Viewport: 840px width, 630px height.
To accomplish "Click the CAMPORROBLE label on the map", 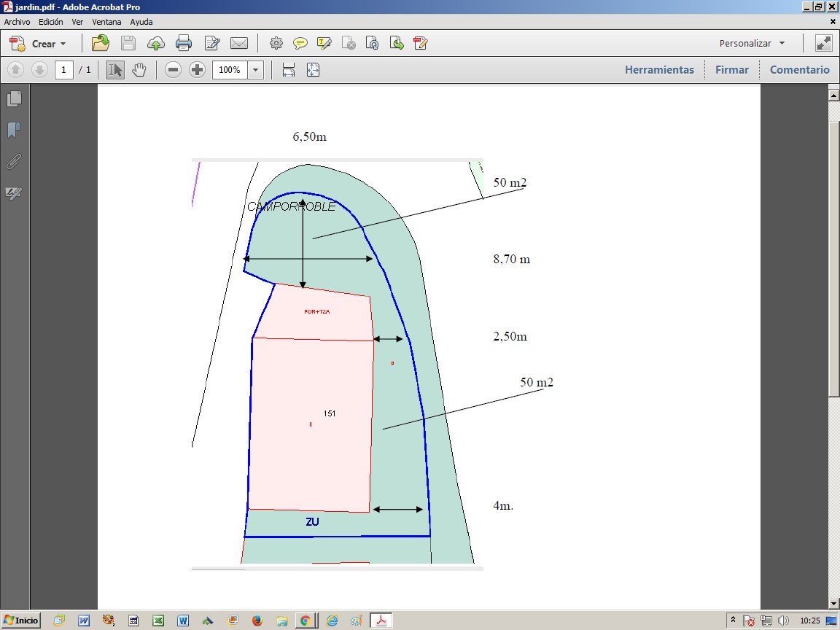I will pyautogui.click(x=292, y=207).
